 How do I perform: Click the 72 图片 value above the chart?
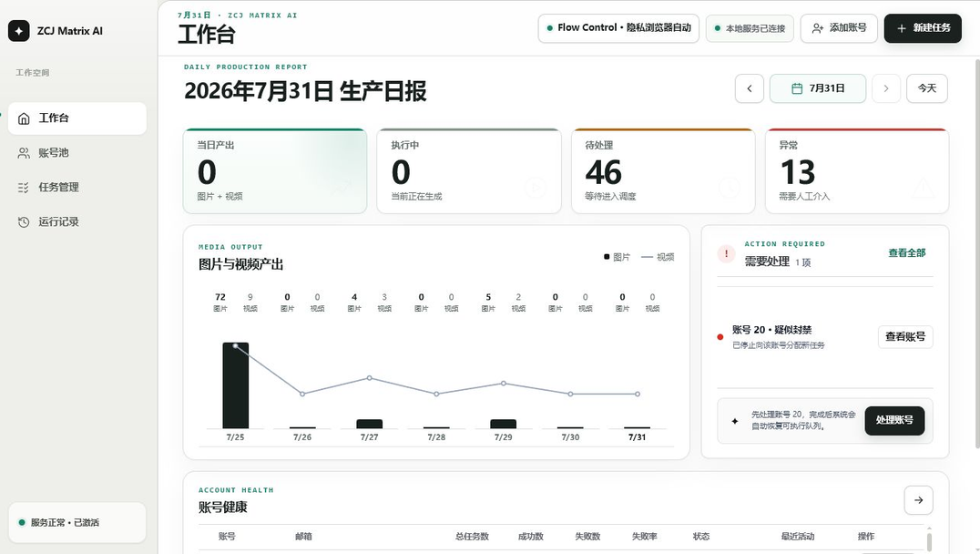pos(220,302)
